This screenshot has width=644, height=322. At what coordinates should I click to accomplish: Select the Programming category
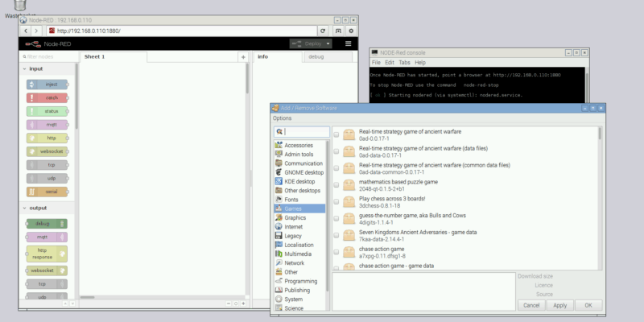300,281
